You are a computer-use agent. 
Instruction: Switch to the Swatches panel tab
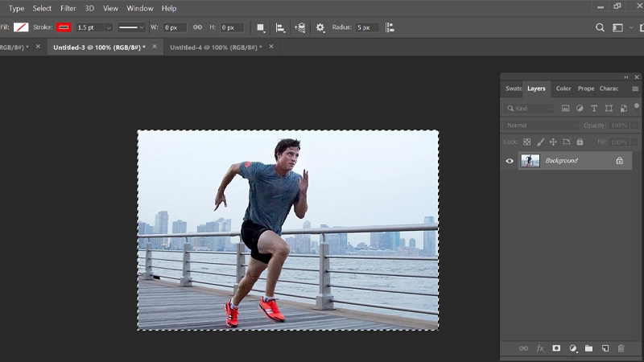click(x=514, y=88)
